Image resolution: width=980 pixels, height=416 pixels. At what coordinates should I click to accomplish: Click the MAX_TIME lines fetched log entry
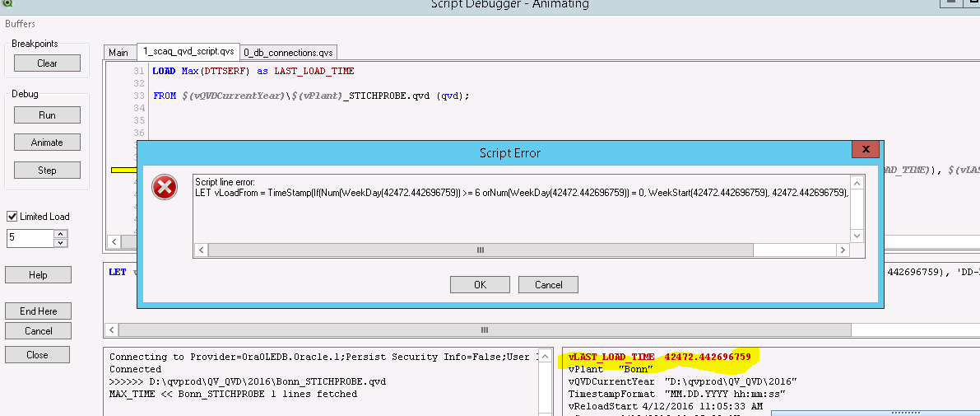click(x=233, y=394)
